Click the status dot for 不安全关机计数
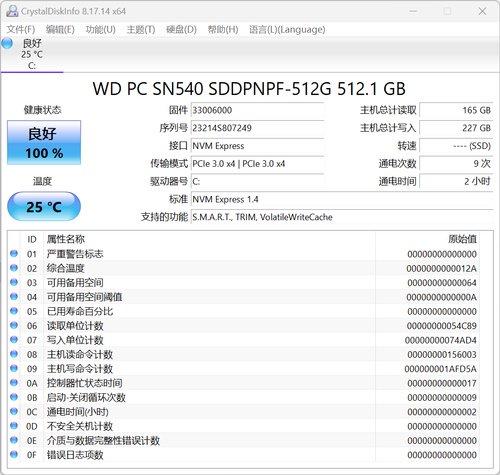 [x=14, y=425]
